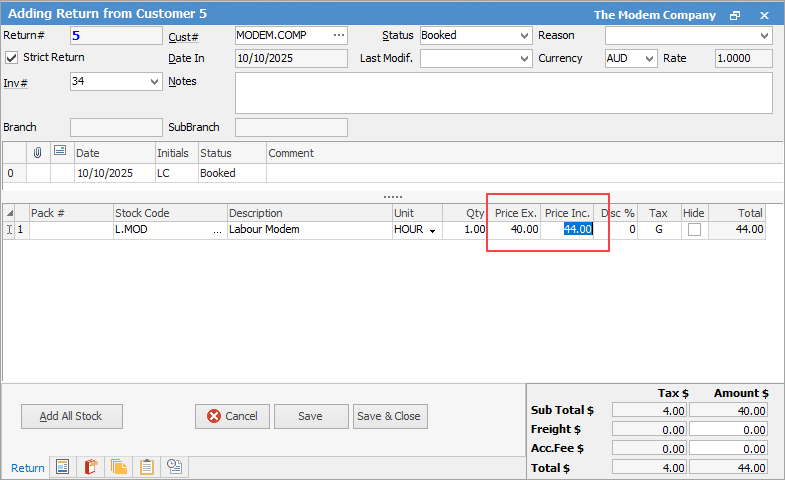This screenshot has height=480, width=785.
Task: Open the red book tab icon
Action: click(90, 467)
